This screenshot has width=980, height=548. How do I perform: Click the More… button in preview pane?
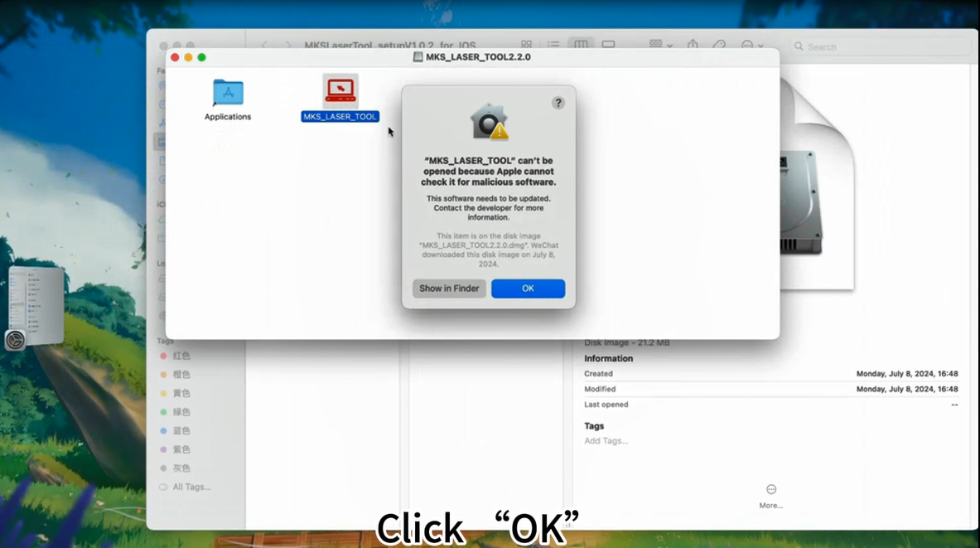770,496
